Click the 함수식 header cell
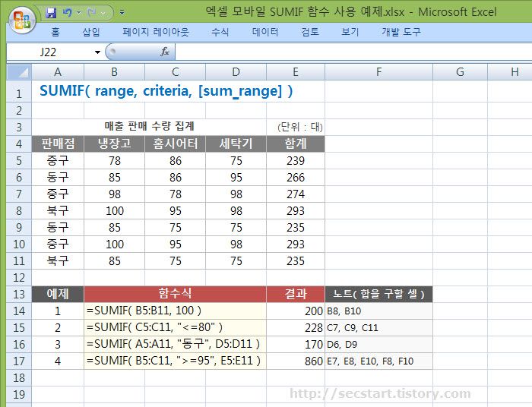The height and width of the screenshot is (407, 532). click(x=175, y=294)
